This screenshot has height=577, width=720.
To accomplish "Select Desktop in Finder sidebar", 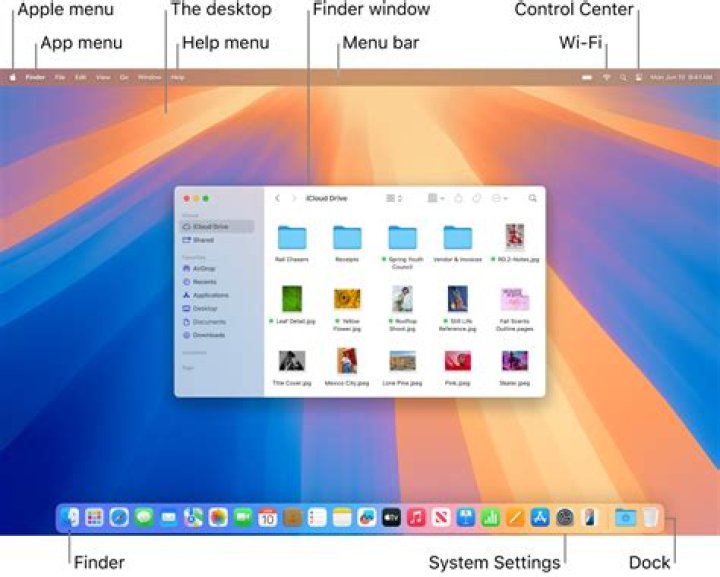I will click(x=216, y=308).
